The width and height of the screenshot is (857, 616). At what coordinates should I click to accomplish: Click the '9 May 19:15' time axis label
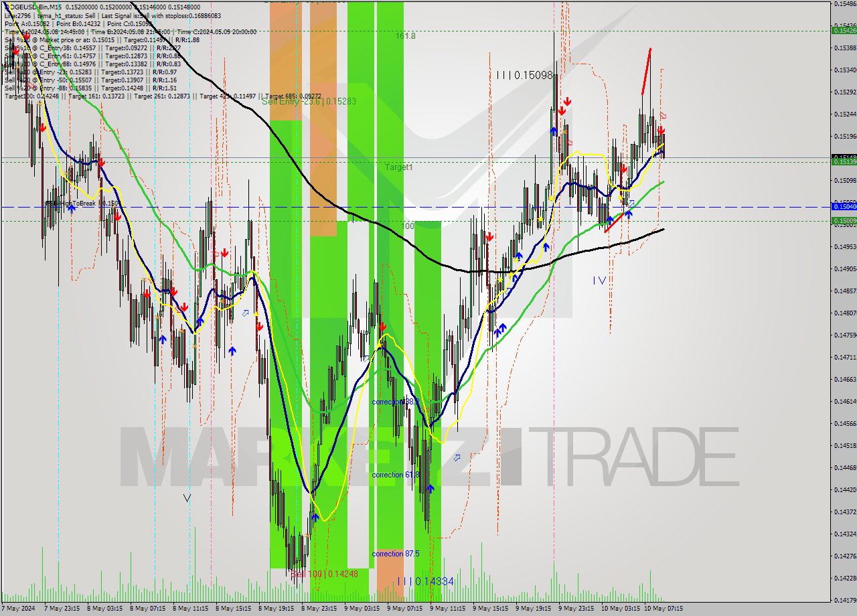(533, 609)
